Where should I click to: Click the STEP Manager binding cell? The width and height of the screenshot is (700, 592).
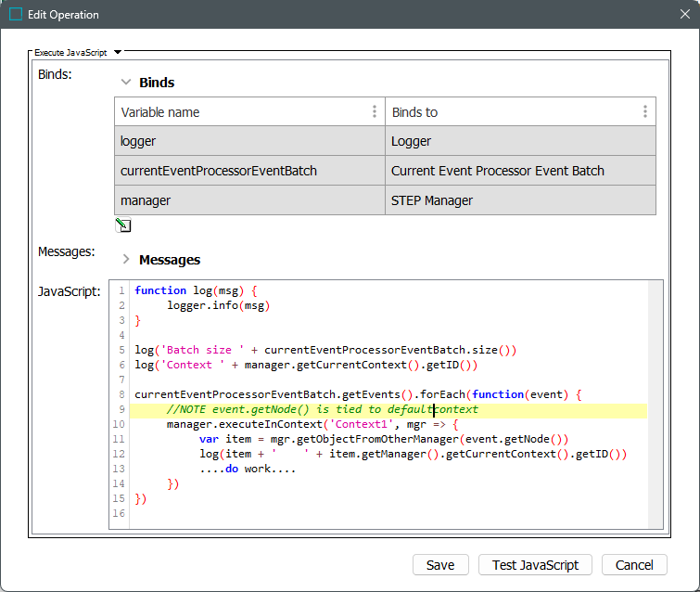[520, 199]
